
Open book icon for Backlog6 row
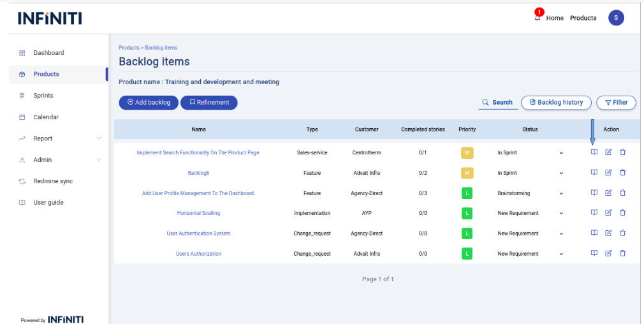click(x=594, y=172)
